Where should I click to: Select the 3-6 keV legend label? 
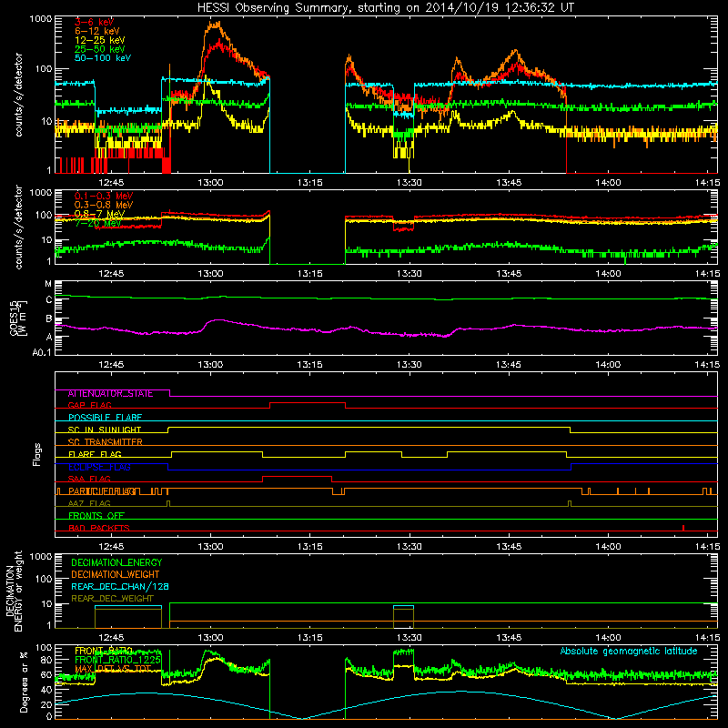pyautogui.click(x=94, y=22)
